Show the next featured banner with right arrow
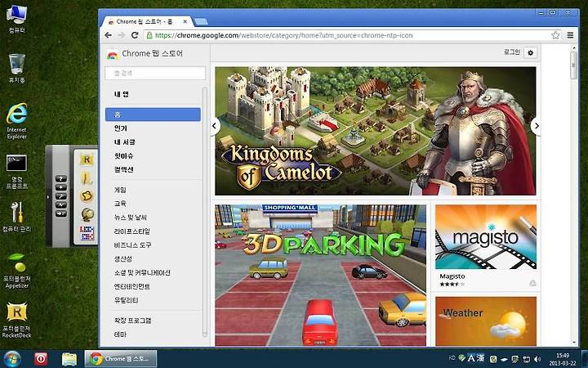 [x=537, y=126]
